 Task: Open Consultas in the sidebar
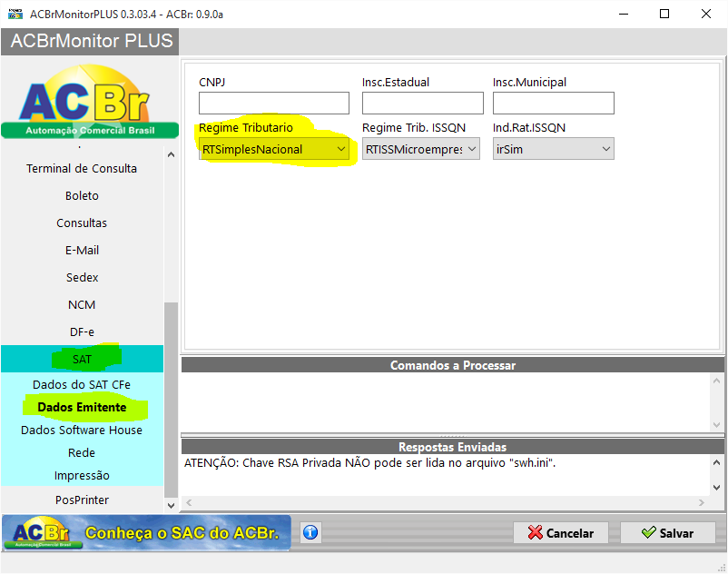click(82, 223)
